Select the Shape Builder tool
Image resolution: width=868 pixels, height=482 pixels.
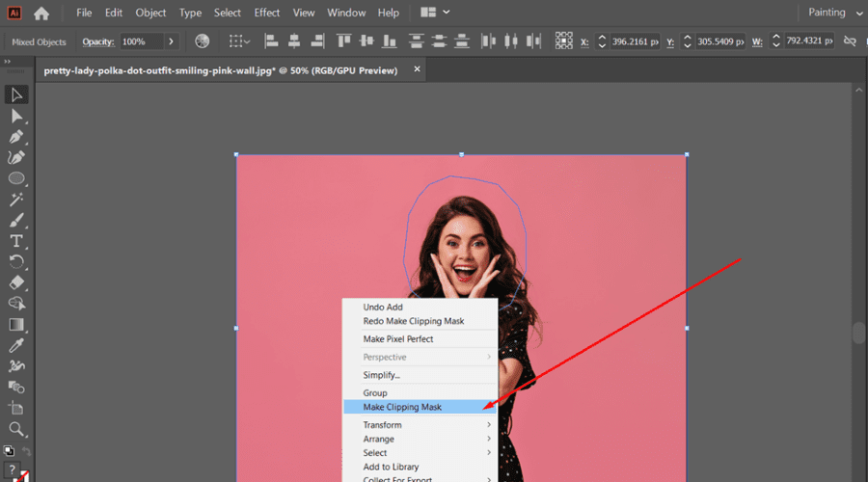coord(16,304)
